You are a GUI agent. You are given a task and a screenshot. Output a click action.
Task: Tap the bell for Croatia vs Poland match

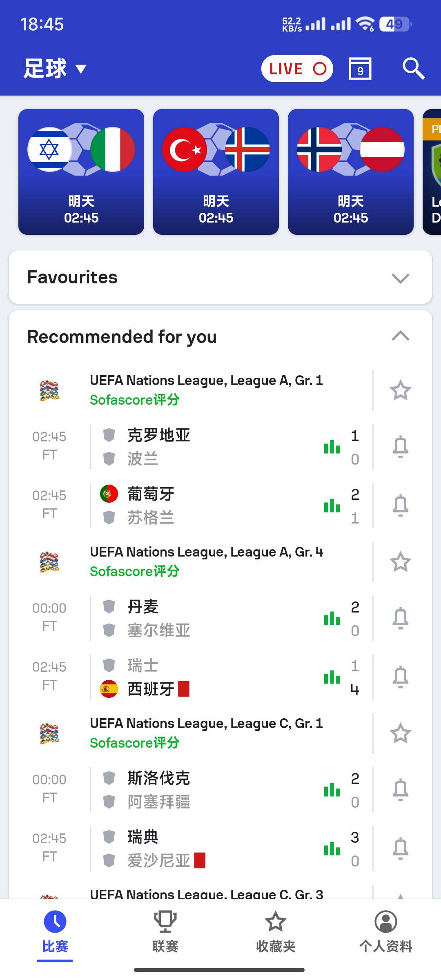pyautogui.click(x=400, y=447)
